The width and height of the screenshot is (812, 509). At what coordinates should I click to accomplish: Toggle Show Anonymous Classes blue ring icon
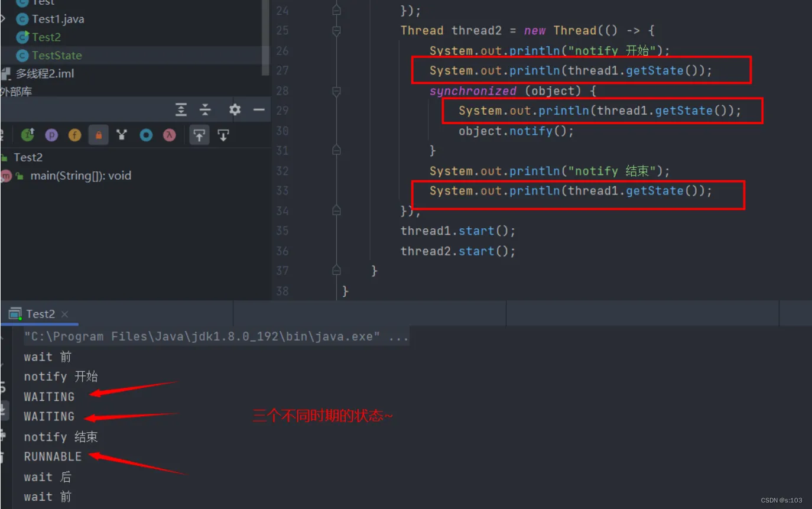146,135
